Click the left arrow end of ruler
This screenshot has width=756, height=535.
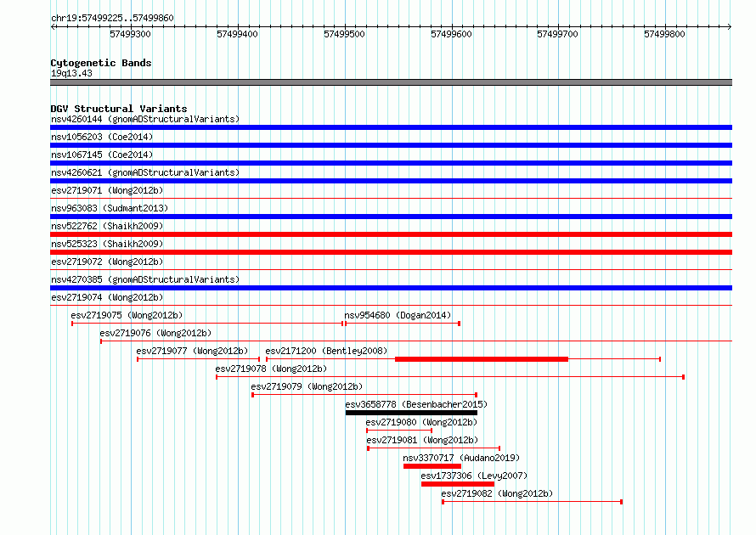(53, 26)
